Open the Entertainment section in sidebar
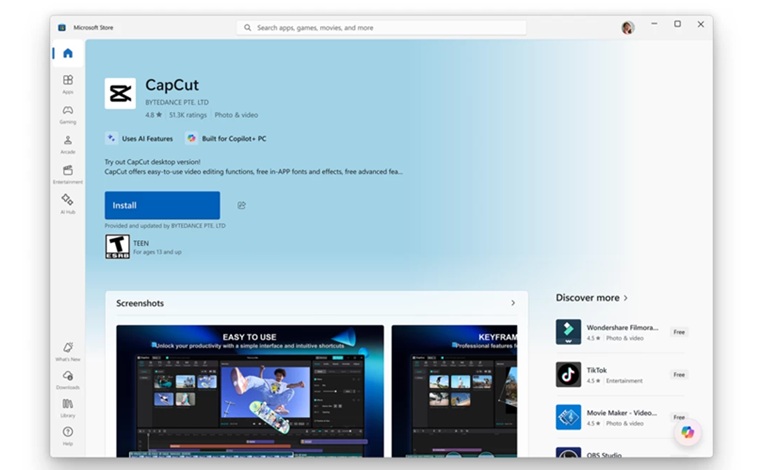This screenshot has width=770, height=470. tap(68, 174)
